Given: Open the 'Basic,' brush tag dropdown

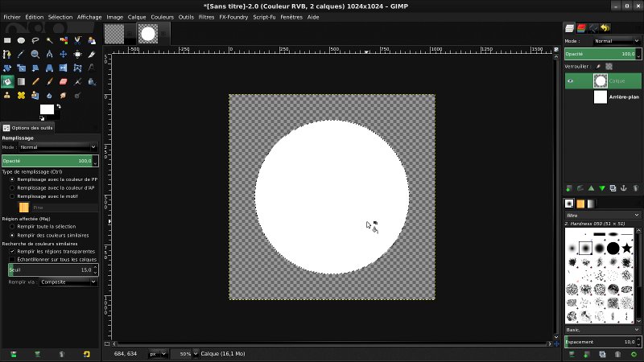Looking at the screenshot, I should (602, 330).
